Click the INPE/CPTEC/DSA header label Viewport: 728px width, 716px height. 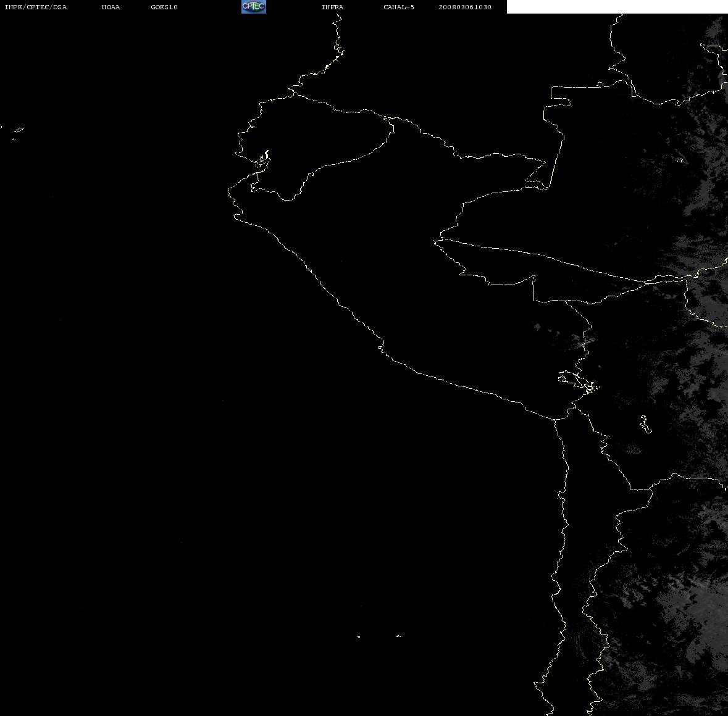[x=36, y=7]
